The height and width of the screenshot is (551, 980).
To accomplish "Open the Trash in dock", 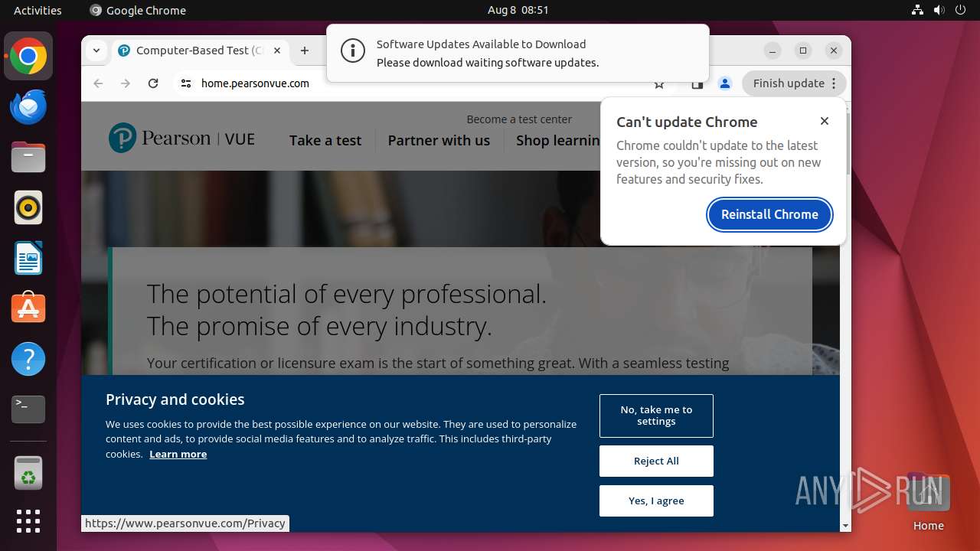I will (28, 473).
